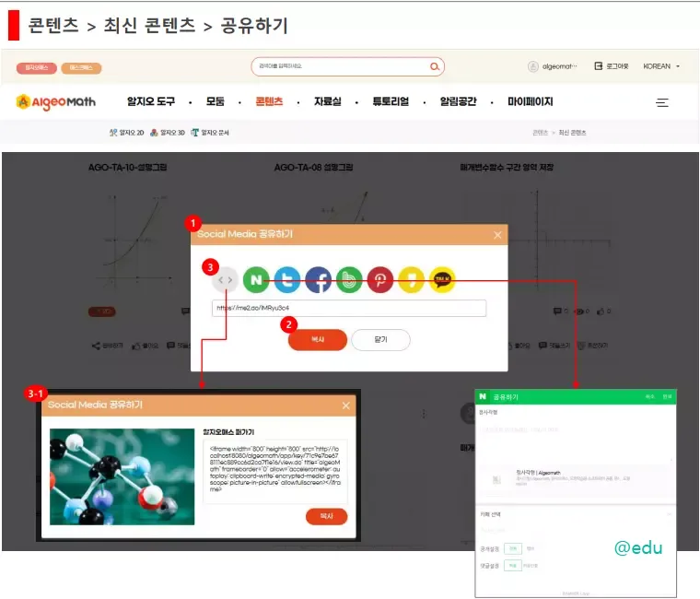Click the 닫기 button in share dialog
Image resolution: width=700 pixels, height=599 pixels.
pos(380,340)
